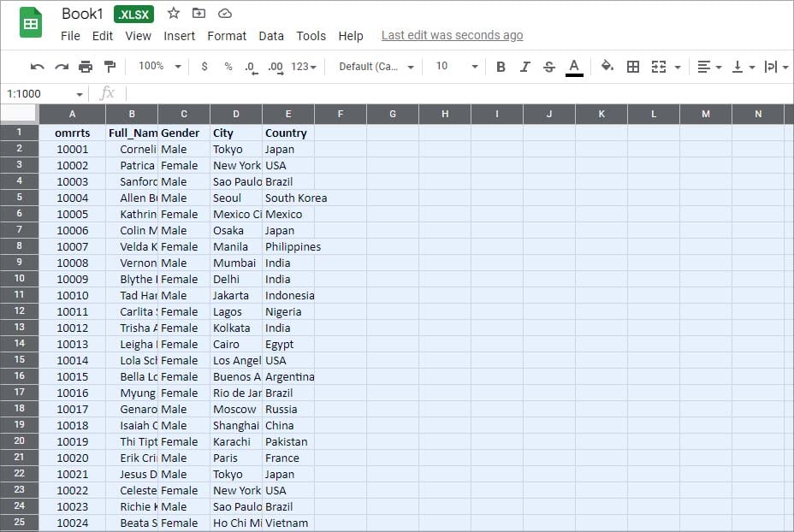Select column E header
Image resolution: width=794 pixels, height=532 pixels.
(288, 114)
